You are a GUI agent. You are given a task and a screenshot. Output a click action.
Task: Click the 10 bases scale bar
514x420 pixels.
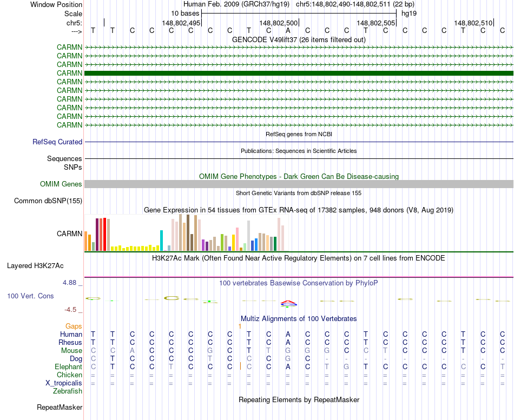pyautogui.click(x=299, y=14)
